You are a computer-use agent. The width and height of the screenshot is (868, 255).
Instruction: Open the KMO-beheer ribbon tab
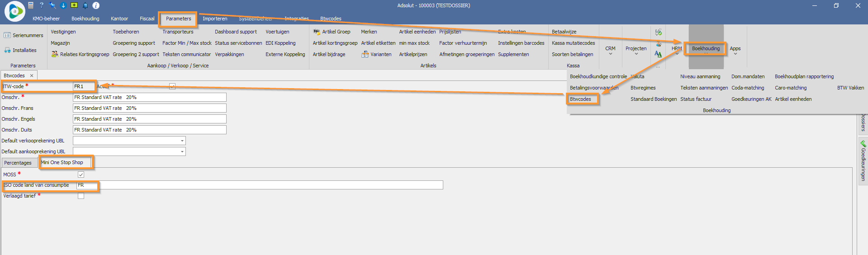[46, 19]
